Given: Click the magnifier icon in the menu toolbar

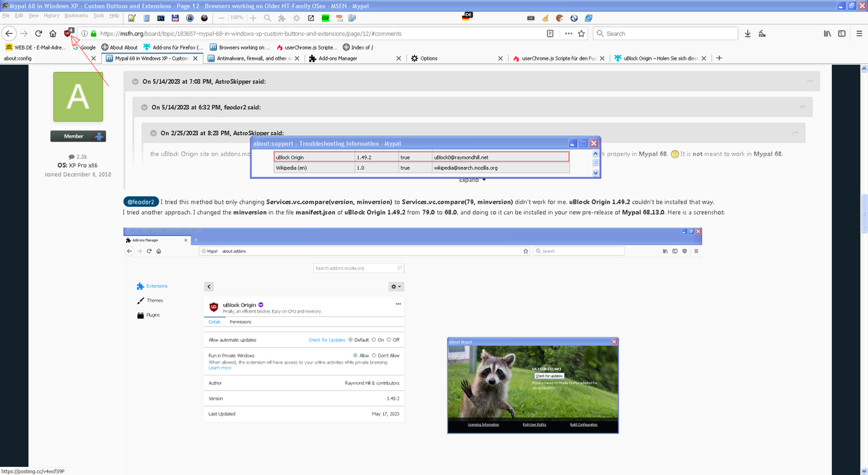Looking at the screenshot, I should pos(267,18).
